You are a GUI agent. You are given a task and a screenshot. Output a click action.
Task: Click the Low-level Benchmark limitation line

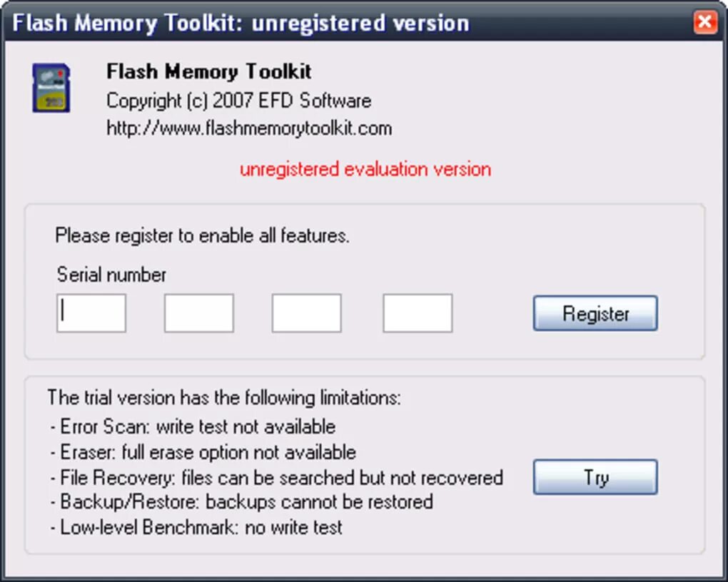(x=196, y=527)
